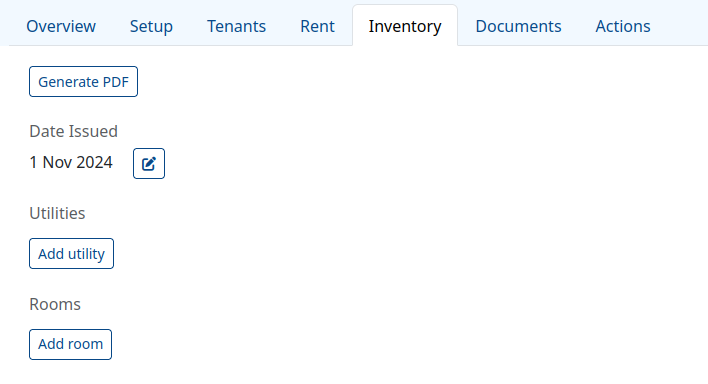View tenancy documents via Documents tab
The image size is (708, 384).
point(518,26)
